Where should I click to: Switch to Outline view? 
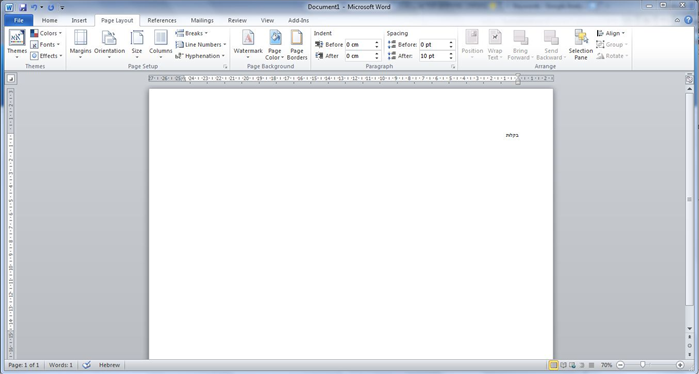582,365
